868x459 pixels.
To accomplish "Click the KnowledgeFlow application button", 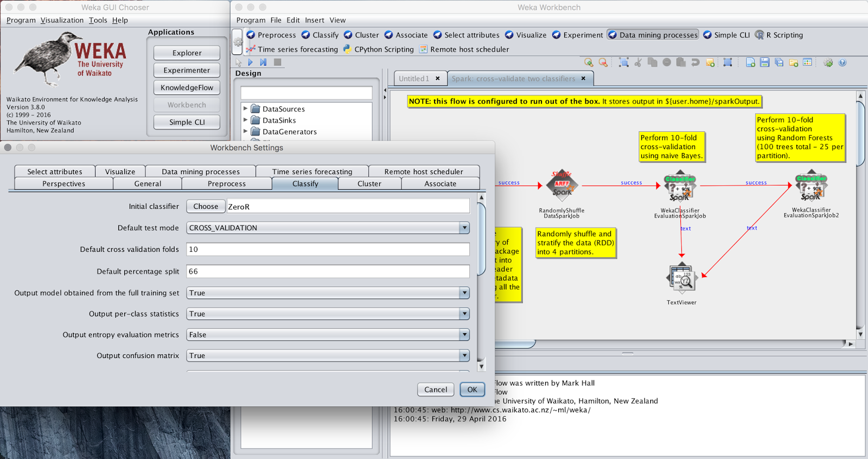I will (187, 87).
